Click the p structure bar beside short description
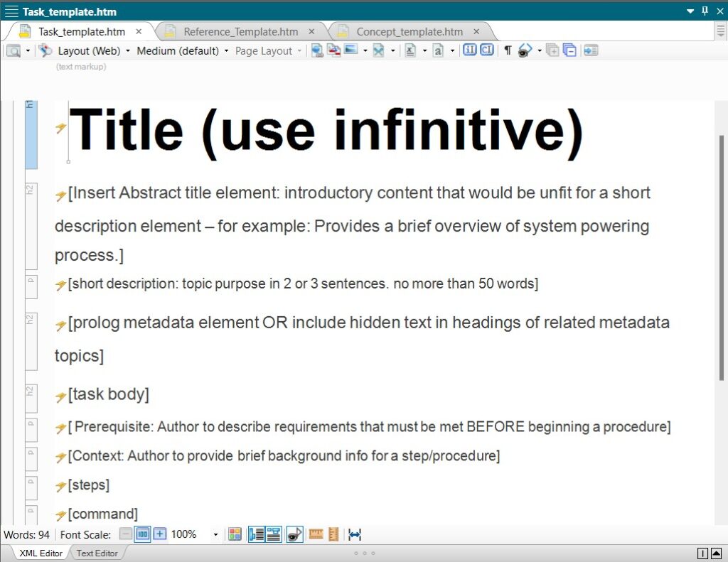728x562 pixels. [31, 287]
